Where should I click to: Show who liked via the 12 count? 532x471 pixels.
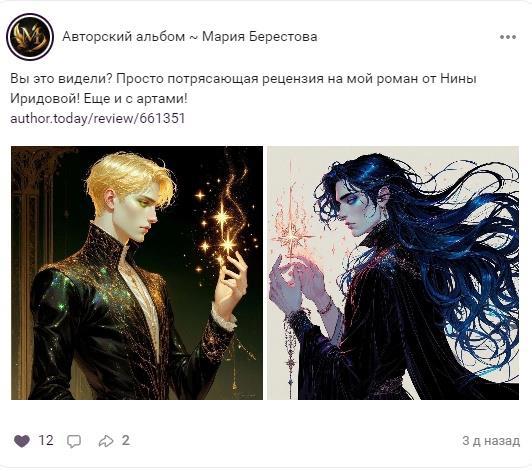click(x=46, y=440)
